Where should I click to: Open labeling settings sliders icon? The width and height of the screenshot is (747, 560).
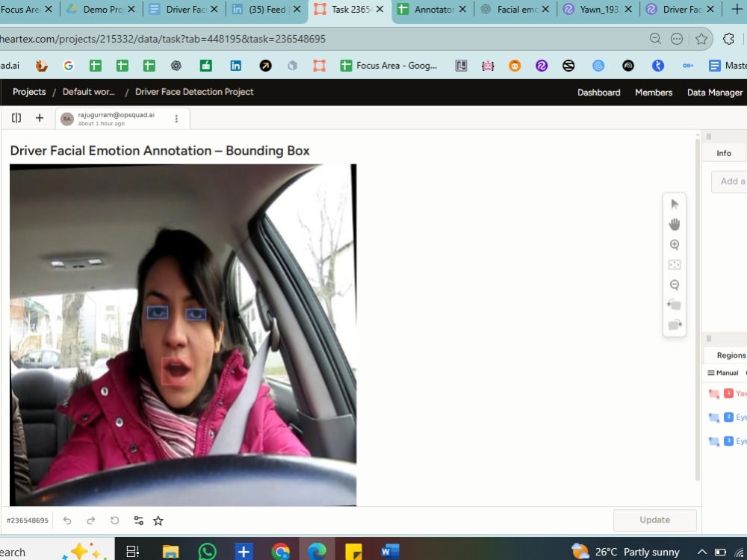(x=139, y=520)
